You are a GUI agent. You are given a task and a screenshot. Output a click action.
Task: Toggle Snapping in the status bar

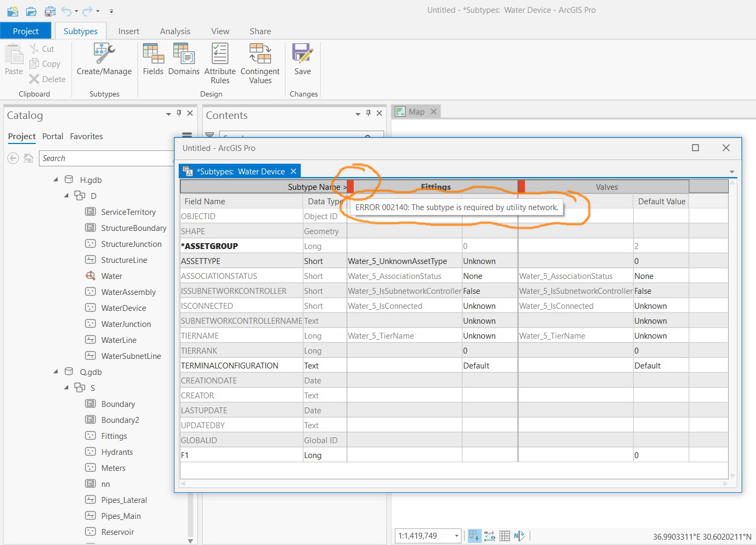[x=474, y=536]
